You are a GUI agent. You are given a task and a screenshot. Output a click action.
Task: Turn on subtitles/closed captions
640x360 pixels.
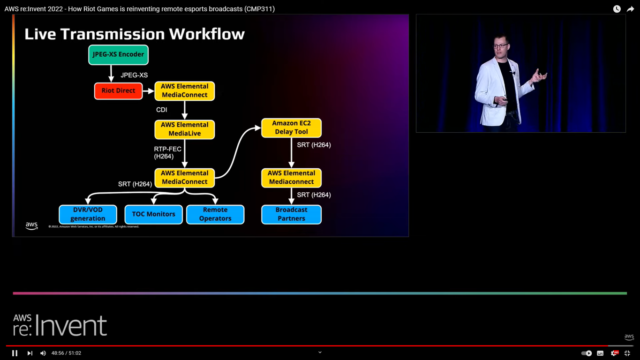click(600, 353)
